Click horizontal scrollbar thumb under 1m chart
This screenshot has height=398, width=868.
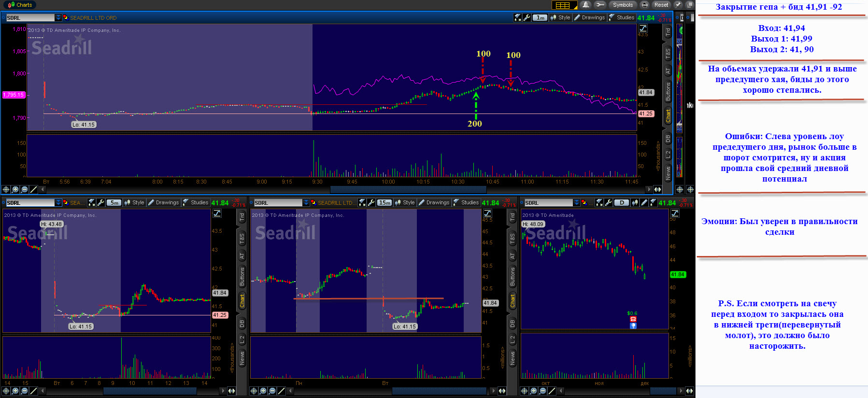(408, 189)
